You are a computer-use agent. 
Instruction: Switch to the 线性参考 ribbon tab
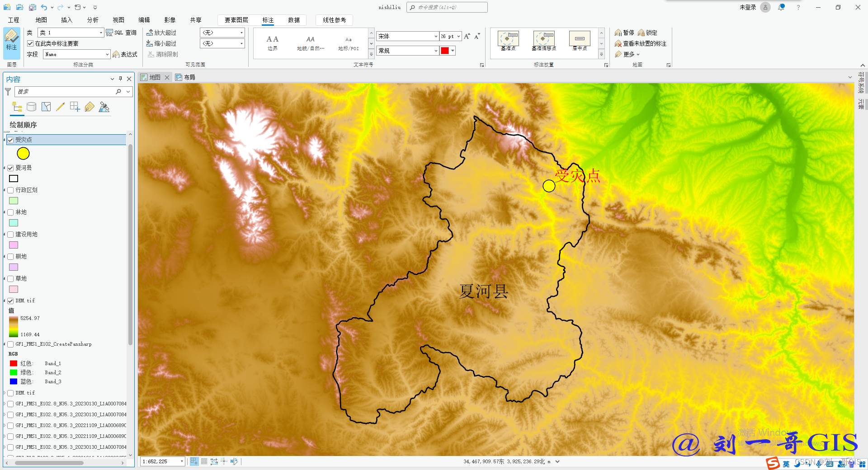click(x=335, y=20)
